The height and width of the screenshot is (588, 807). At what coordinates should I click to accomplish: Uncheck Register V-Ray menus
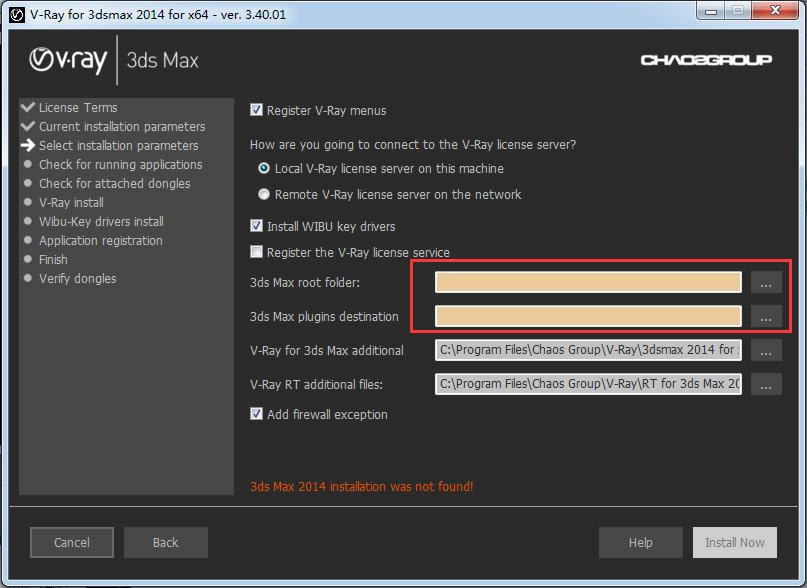coord(256,110)
